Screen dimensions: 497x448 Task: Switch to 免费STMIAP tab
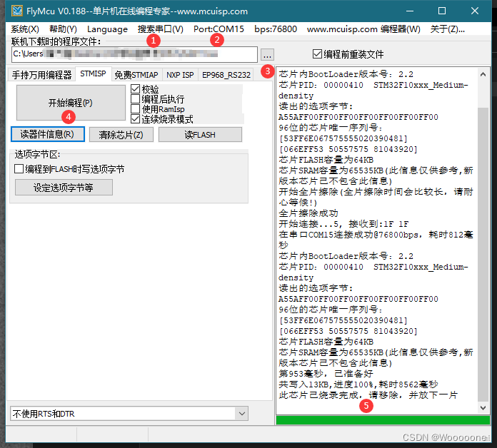pos(136,75)
